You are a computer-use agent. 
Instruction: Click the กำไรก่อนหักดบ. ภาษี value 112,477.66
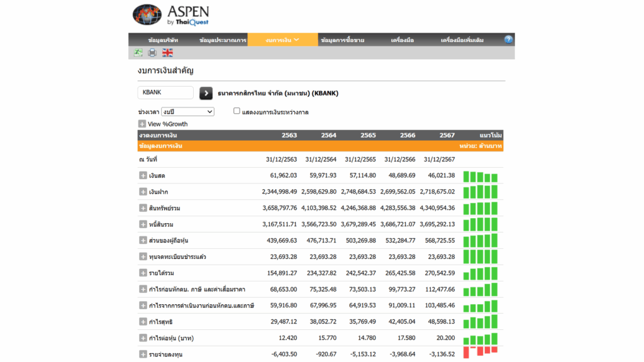pyautogui.click(x=440, y=289)
